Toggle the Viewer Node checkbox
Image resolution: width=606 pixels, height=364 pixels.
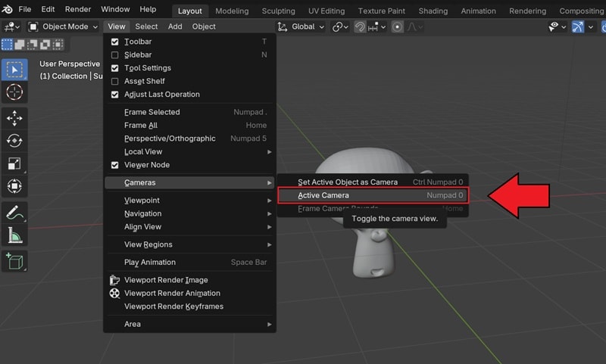115,165
